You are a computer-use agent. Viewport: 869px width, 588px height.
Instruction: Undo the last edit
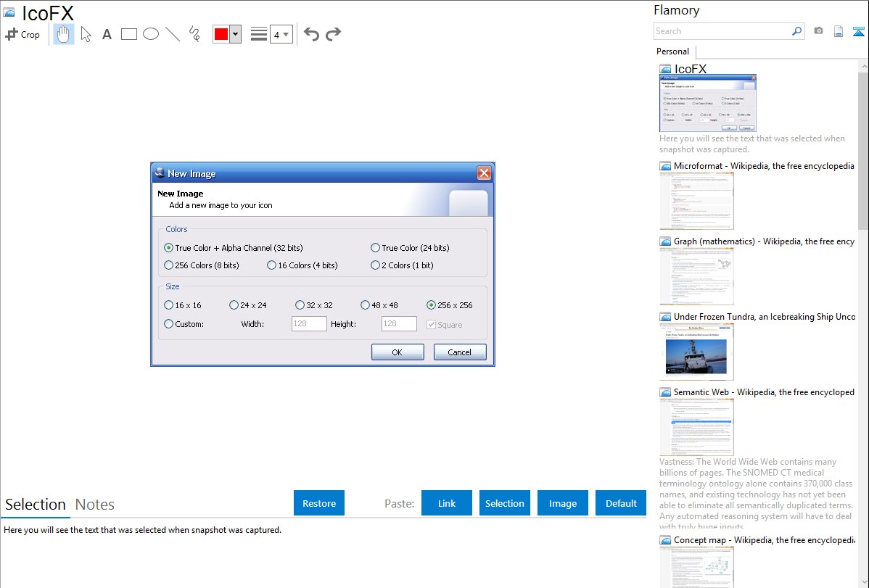pyautogui.click(x=311, y=34)
